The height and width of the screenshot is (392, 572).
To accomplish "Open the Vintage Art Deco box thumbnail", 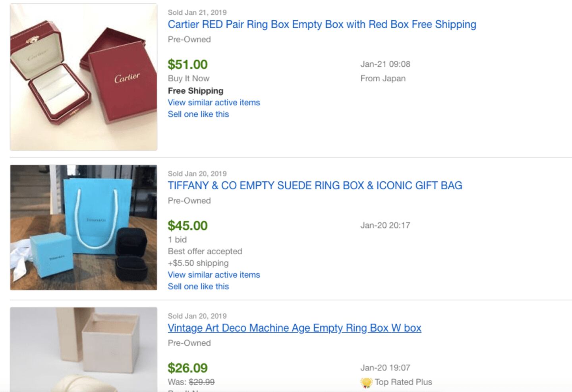I will [83, 349].
